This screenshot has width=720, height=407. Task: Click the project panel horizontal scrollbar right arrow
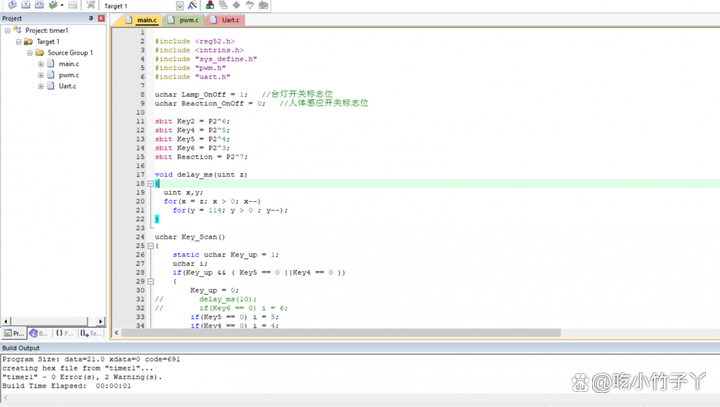point(101,321)
